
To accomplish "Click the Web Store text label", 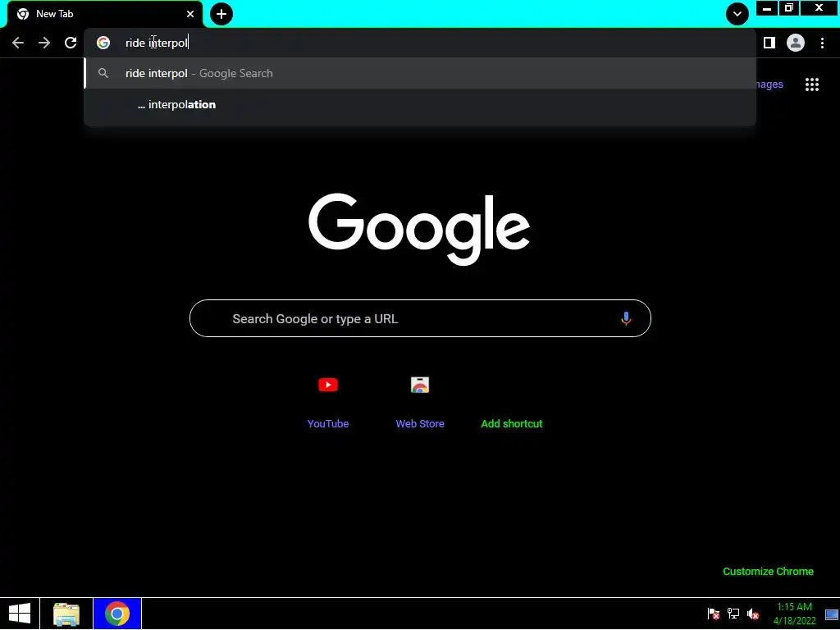I will point(420,424).
